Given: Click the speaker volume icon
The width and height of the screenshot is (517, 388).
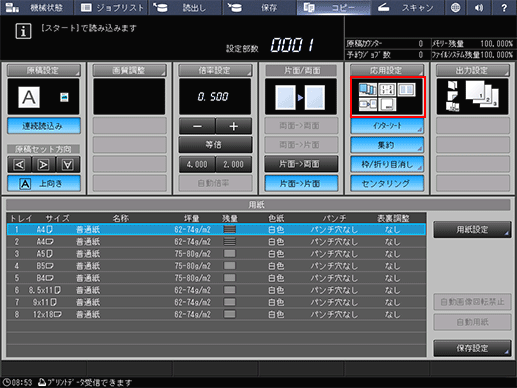Looking at the screenshot, I should tap(479, 8).
